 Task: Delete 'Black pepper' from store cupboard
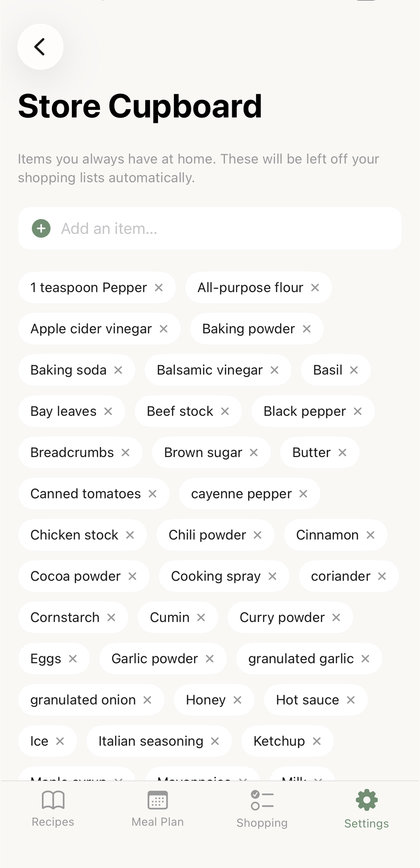(358, 411)
